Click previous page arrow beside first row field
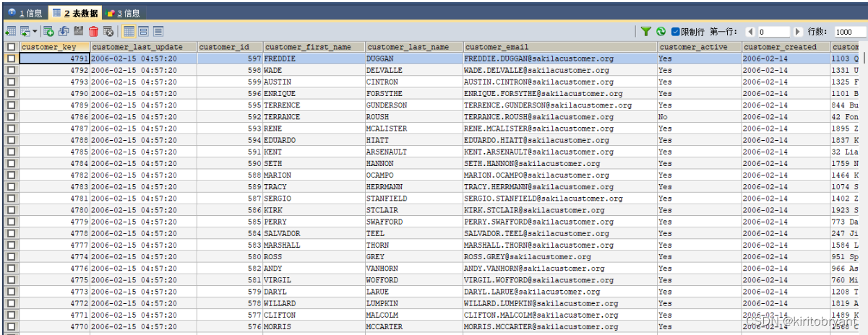This screenshot has width=868, height=335. click(749, 32)
